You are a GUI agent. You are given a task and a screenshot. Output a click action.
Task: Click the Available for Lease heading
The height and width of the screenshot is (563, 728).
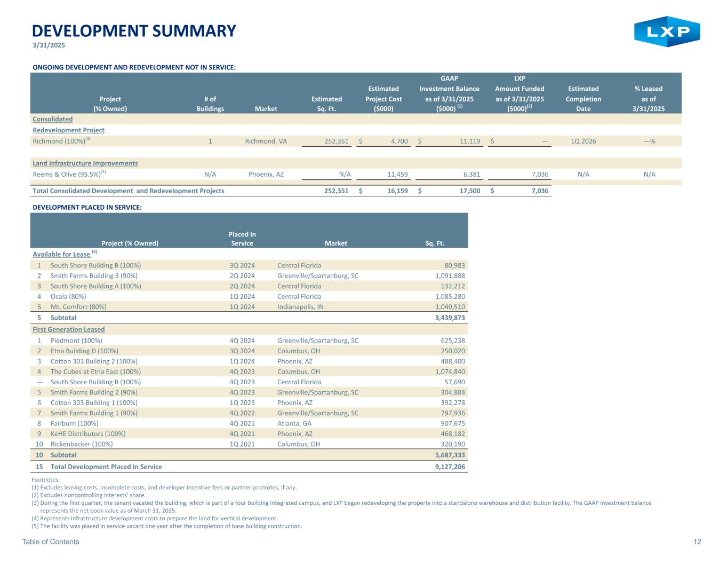[61, 254]
